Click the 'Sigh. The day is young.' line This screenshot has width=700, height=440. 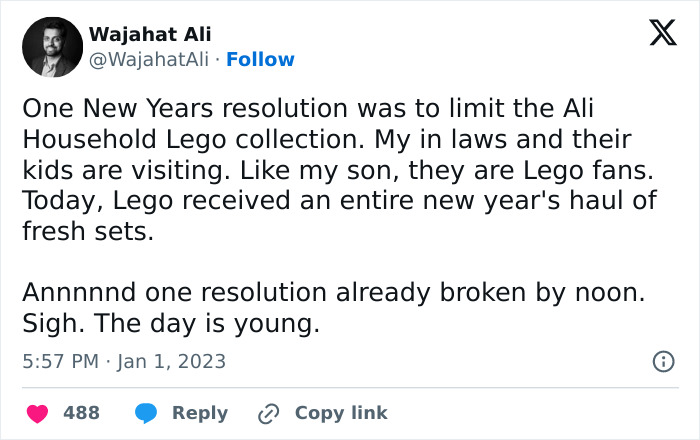pos(171,324)
